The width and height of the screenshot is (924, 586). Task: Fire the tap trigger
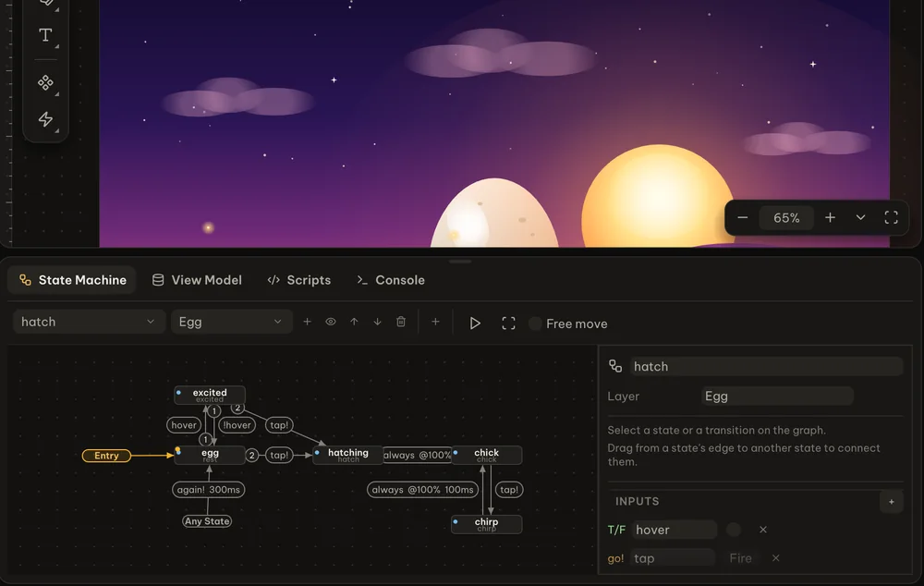coord(740,558)
